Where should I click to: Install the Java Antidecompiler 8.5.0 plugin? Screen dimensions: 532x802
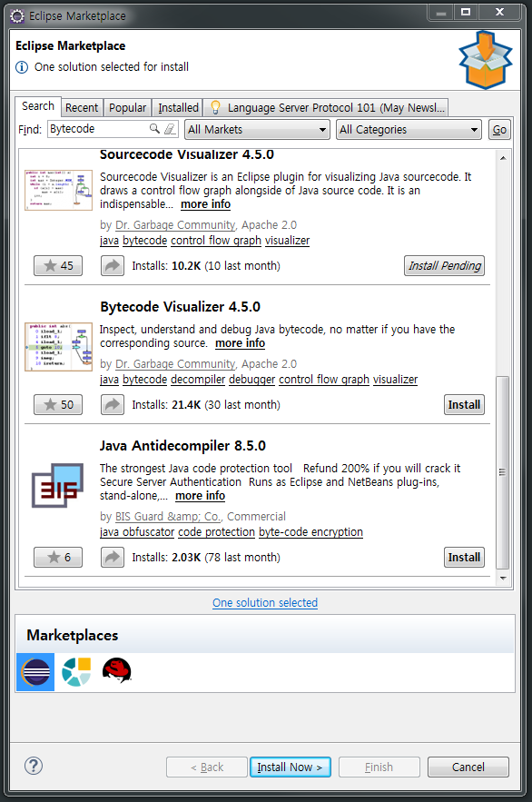tap(464, 557)
